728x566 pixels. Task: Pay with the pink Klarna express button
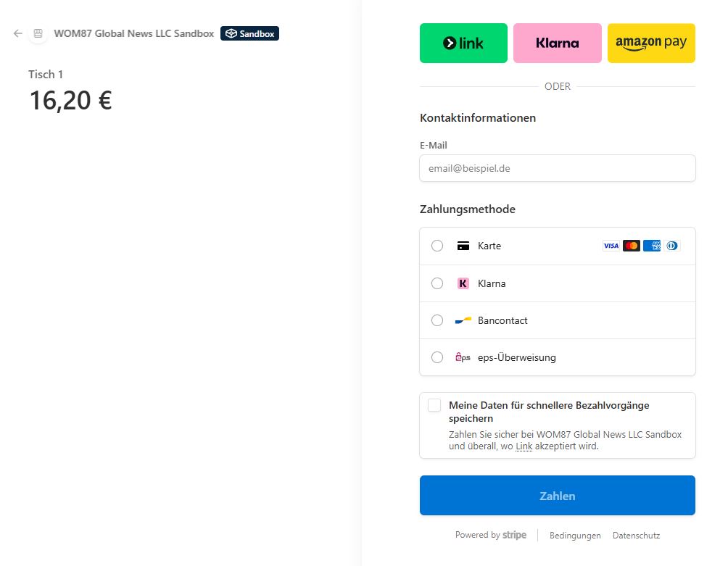click(x=557, y=43)
